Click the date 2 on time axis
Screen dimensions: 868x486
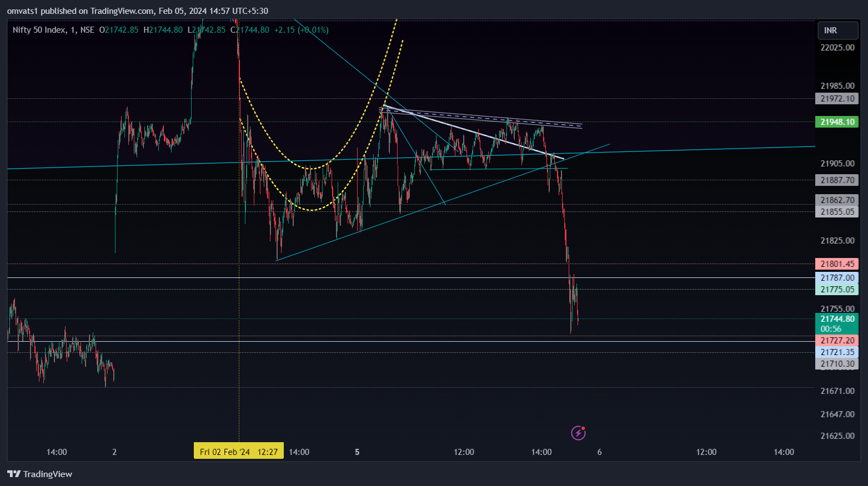pos(114,452)
